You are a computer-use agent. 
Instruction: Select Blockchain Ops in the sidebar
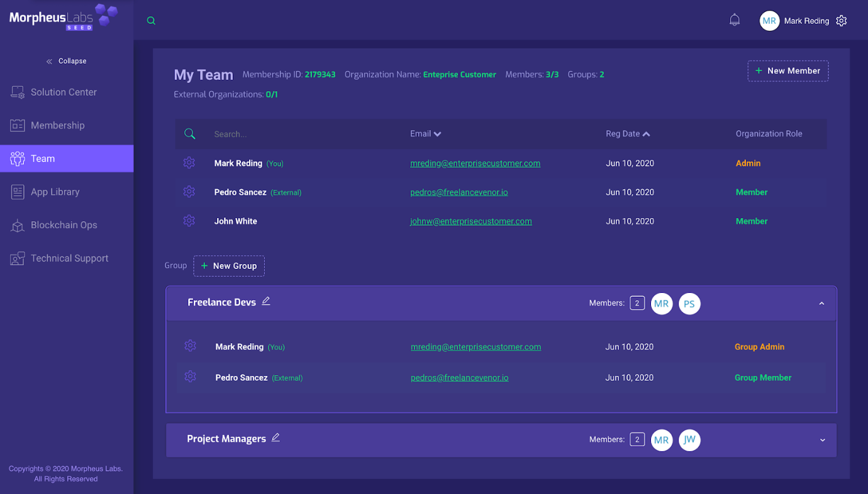[18, 225]
